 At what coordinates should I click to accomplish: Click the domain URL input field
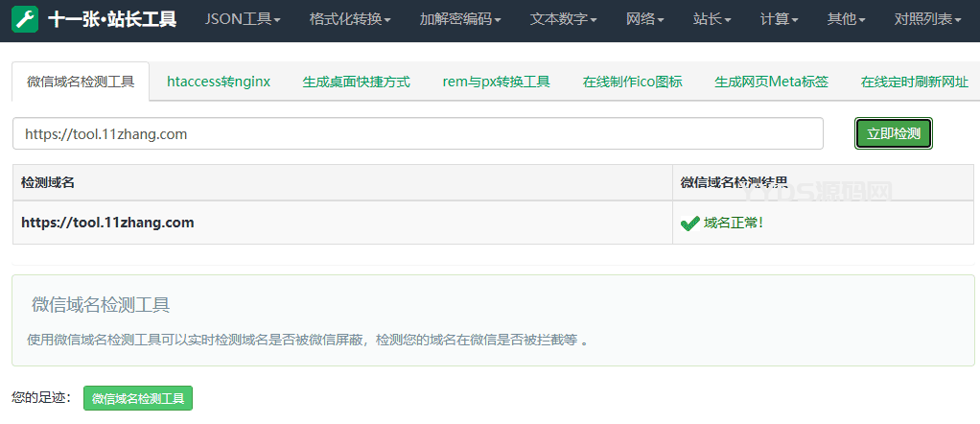click(x=417, y=134)
